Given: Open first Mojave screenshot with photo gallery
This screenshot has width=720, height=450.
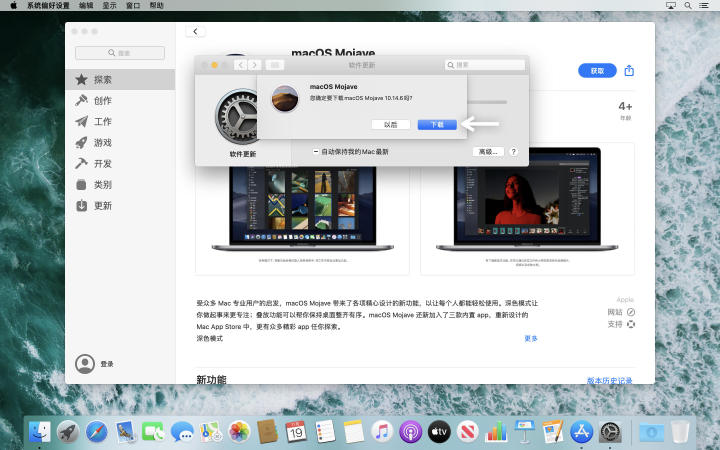Looking at the screenshot, I should [x=302, y=209].
